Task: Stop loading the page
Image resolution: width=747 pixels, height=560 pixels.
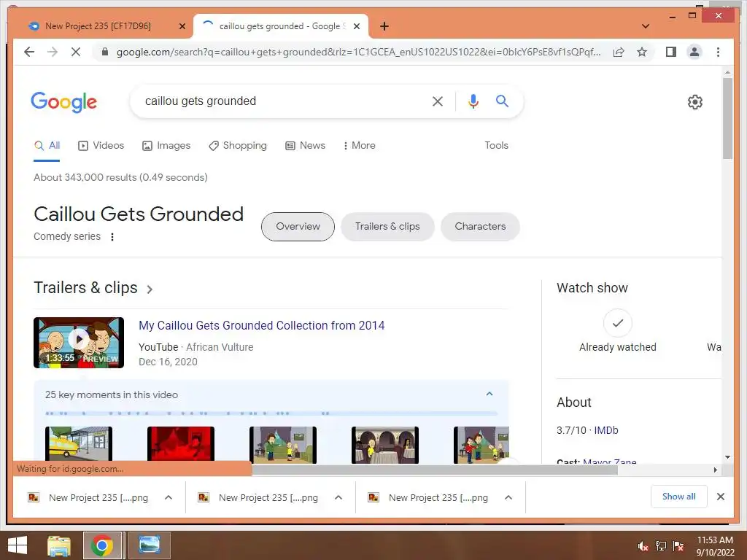Action: [x=76, y=52]
